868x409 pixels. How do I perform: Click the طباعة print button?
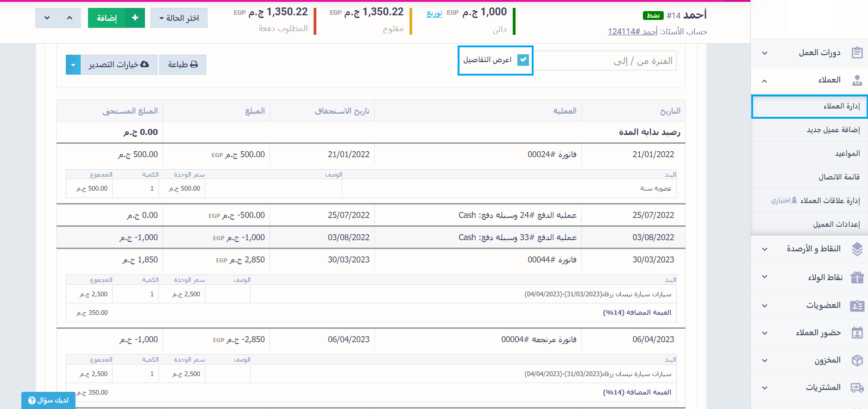[182, 65]
